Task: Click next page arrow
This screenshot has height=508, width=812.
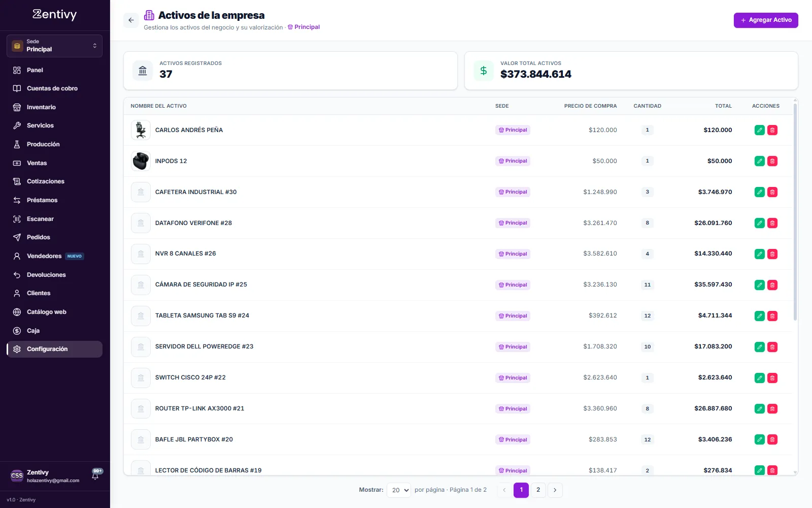Action: [555, 490]
